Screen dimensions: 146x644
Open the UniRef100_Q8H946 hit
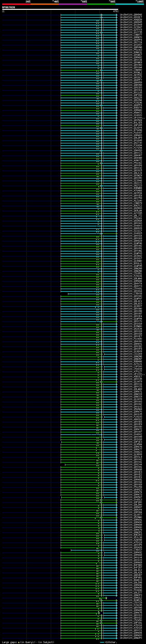click(x=131, y=15)
